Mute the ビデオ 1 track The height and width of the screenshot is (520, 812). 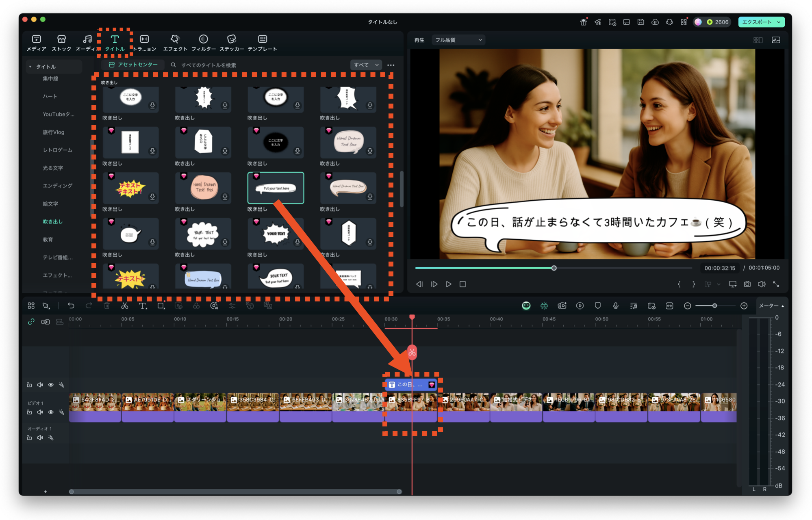40,412
